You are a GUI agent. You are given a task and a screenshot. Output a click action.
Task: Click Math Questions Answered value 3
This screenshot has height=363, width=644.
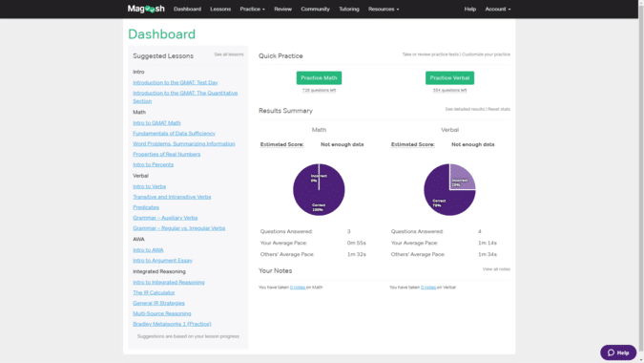(348, 232)
